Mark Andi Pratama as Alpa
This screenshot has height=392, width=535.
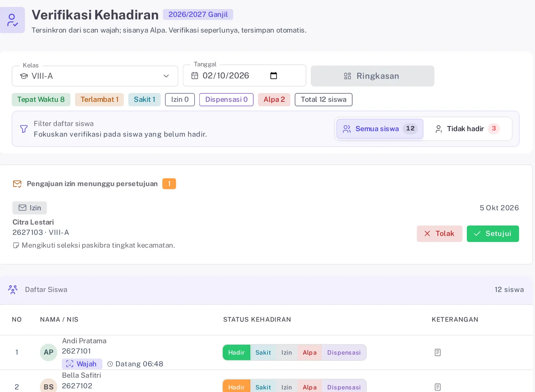tap(310, 352)
